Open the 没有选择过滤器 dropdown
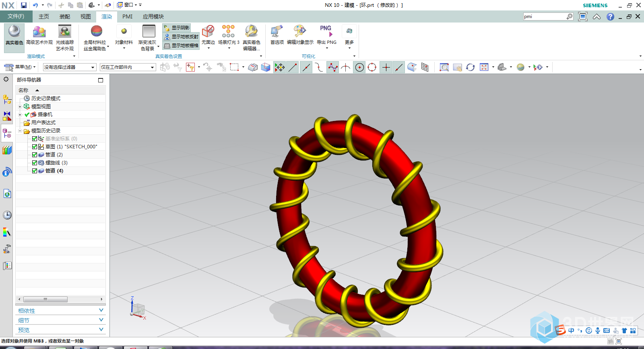Image resolution: width=644 pixels, height=349 pixels. click(70, 67)
